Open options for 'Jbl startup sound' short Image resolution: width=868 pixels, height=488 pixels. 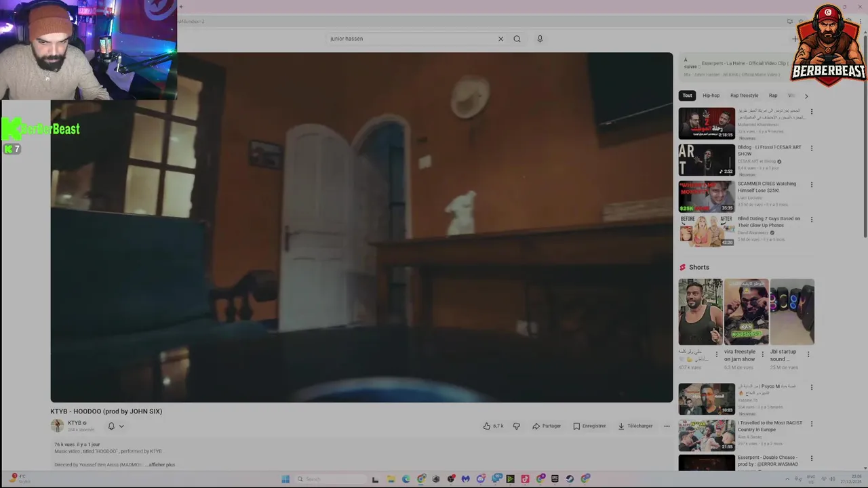(x=808, y=354)
